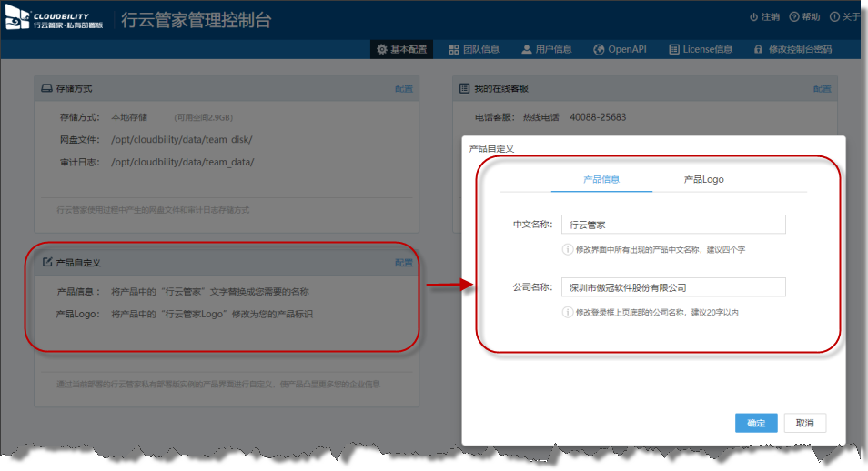Click the 公司名称 input field
Screen dimensions: 868x471
pos(671,287)
